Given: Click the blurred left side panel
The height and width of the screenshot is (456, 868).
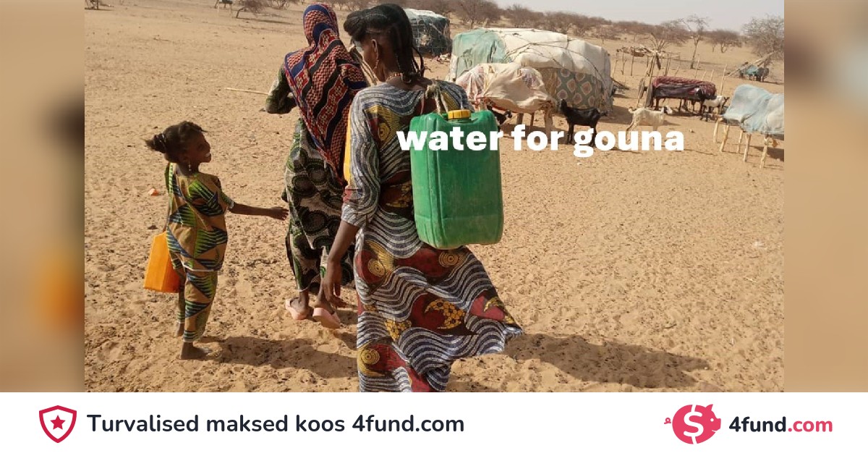Looking at the screenshot, I should pos(42,195).
